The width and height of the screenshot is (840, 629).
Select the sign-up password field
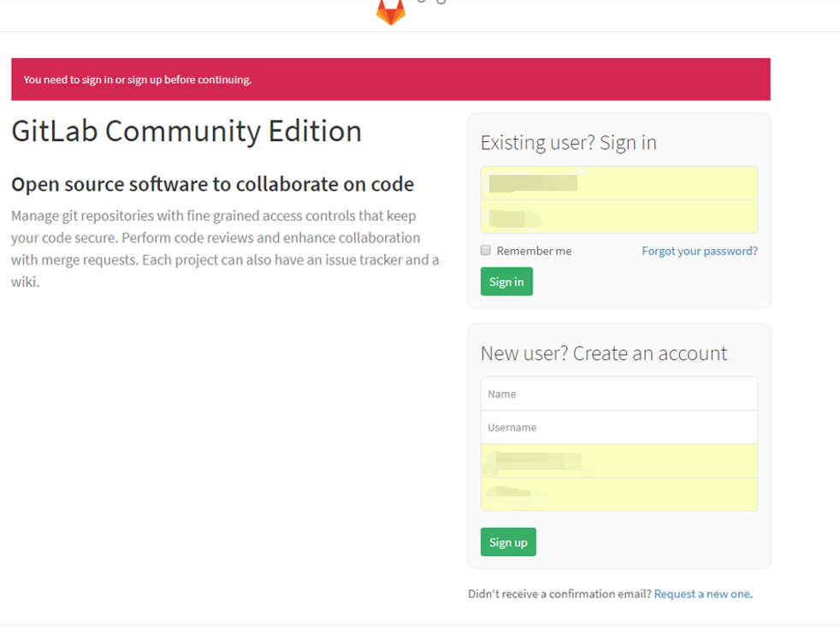tap(619, 494)
